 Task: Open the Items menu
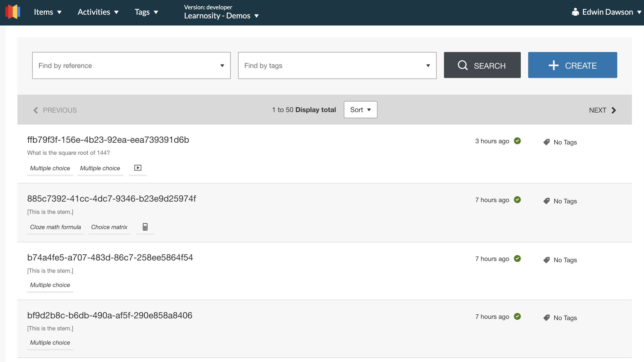pyautogui.click(x=48, y=12)
